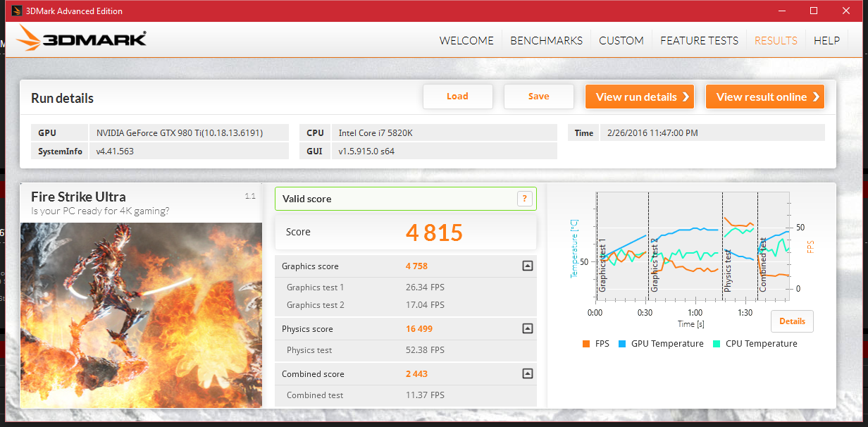Open the HELP tab
Viewport: 868px width, 427px height.
(826, 40)
